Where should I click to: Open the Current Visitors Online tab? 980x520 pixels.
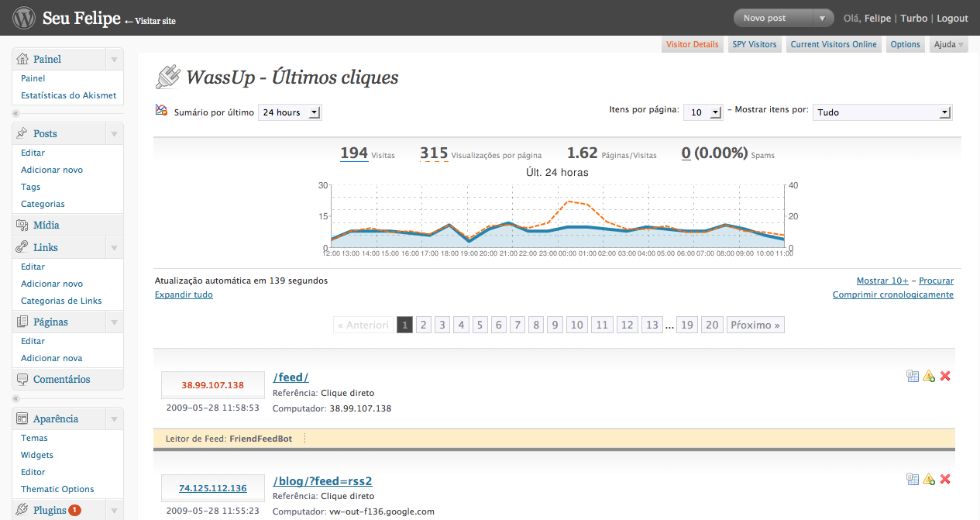(834, 44)
